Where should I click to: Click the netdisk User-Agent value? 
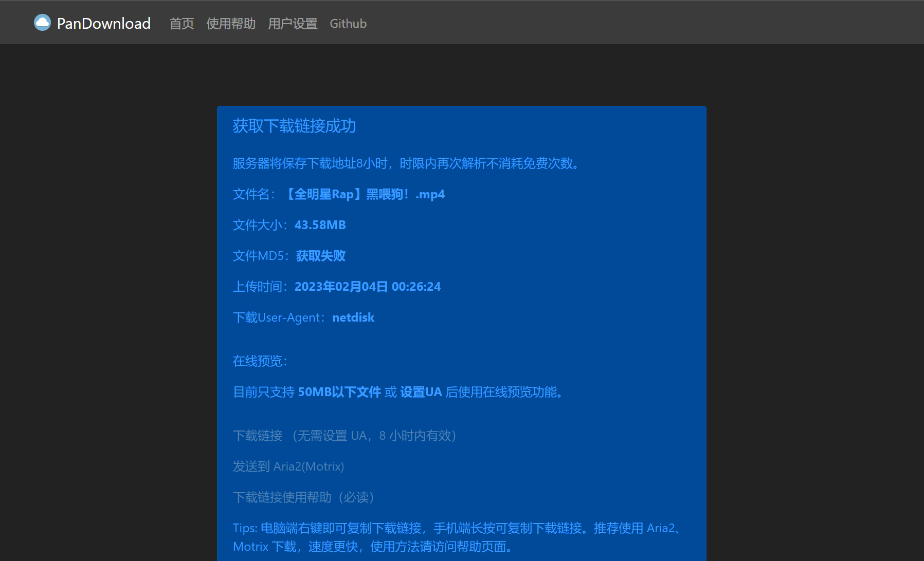(353, 317)
